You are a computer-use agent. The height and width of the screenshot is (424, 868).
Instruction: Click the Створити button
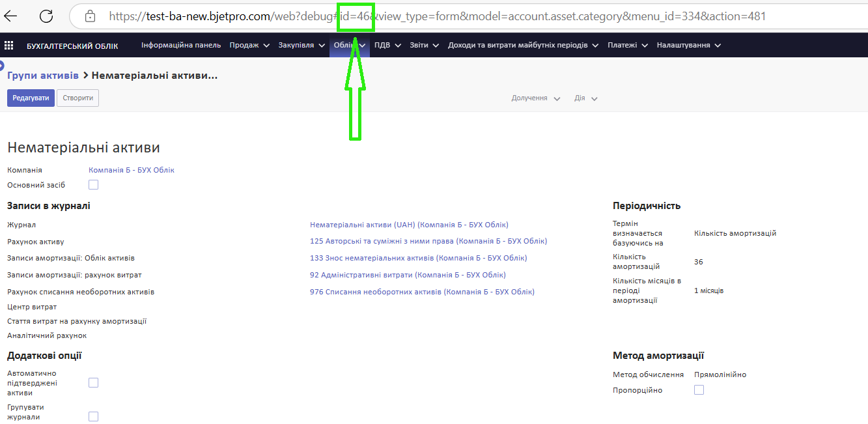pyautogui.click(x=78, y=98)
